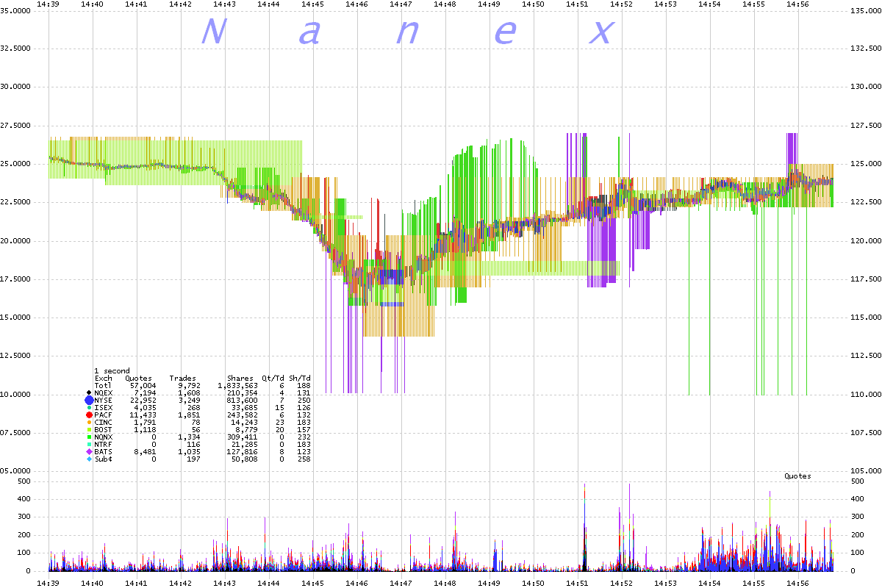Click the "Trades" column header in legend
The height and width of the screenshot is (588, 882).
pos(183,378)
